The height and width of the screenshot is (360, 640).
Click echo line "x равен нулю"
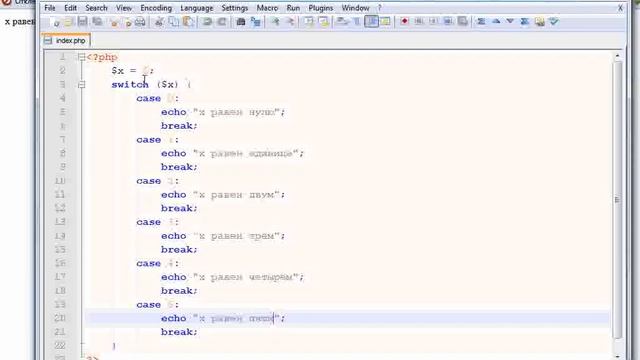point(223,112)
